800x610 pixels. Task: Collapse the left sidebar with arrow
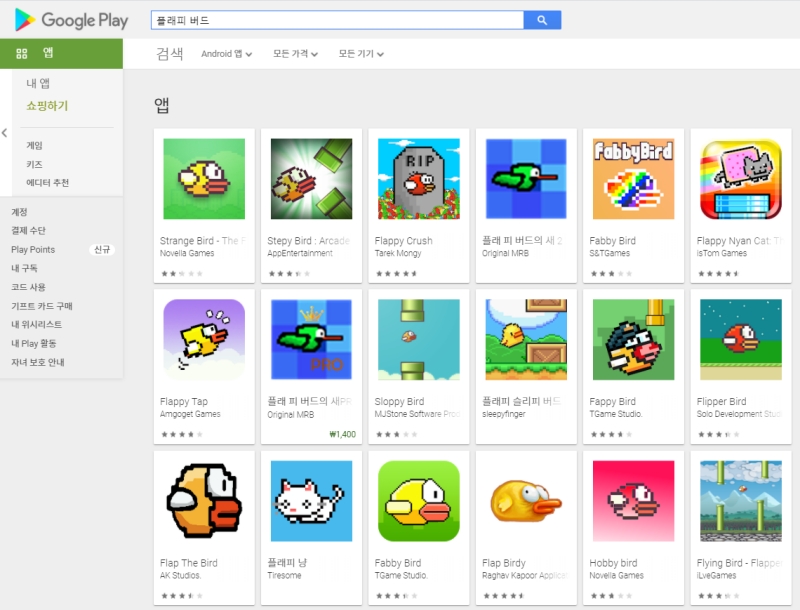pos(5,133)
